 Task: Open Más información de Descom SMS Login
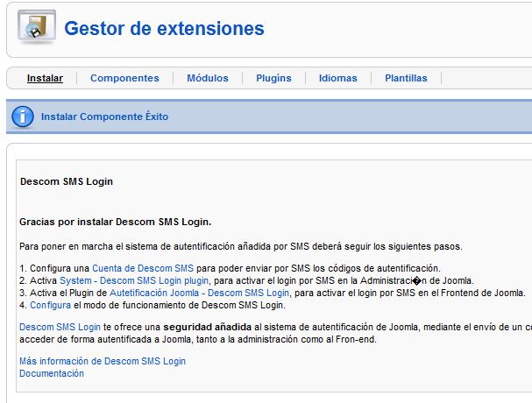[103, 361]
